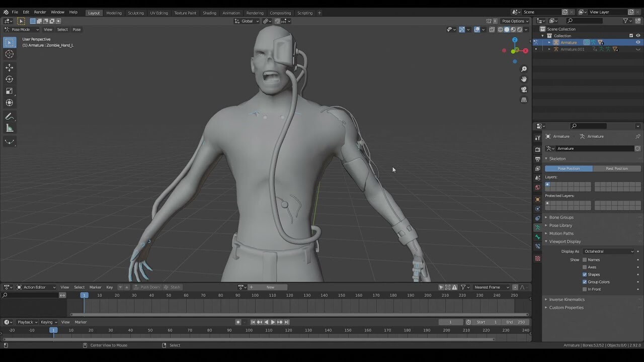Open the View Layer properties tab

coord(537,168)
